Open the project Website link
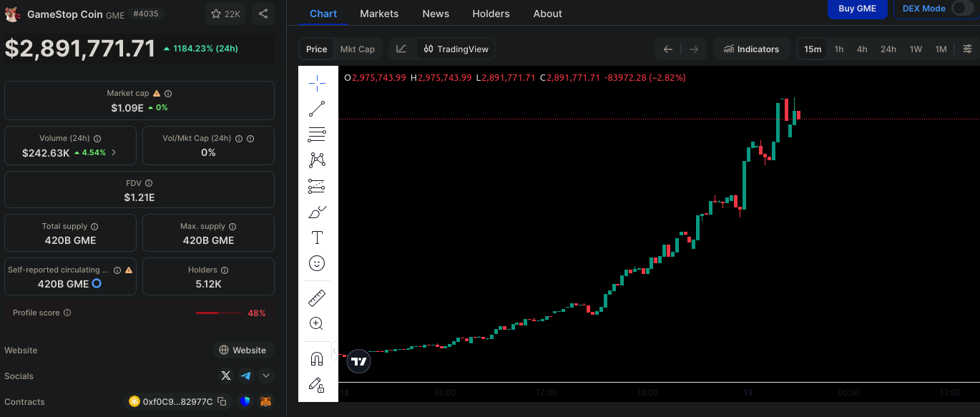Screen dimensions: 980x417 (x=243, y=350)
